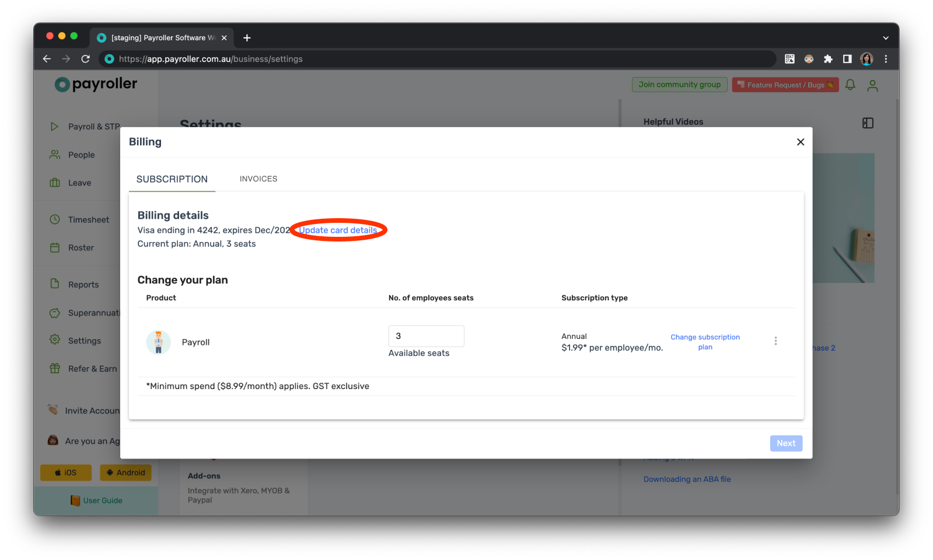933x560 pixels.
Task: Click the Refer & Earn gift icon
Action: click(54, 368)
